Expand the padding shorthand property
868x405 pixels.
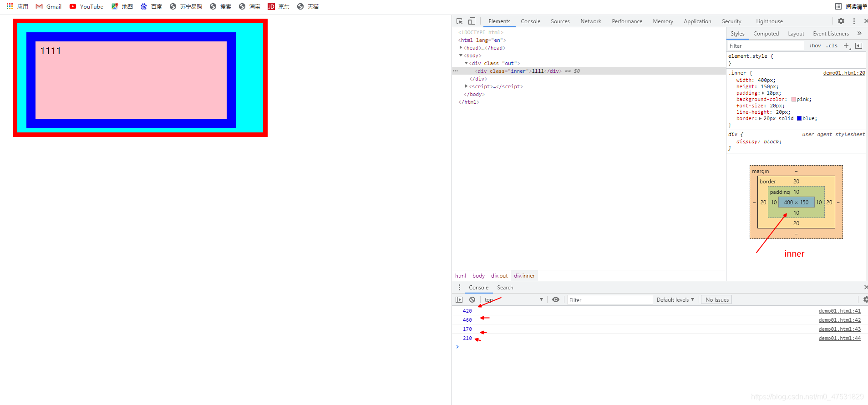point(763,93)
